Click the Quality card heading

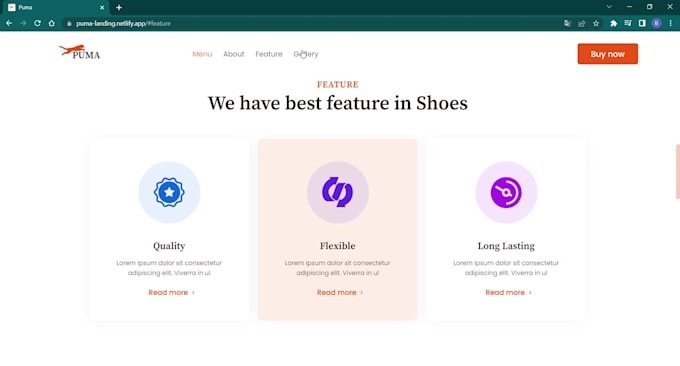(169, 246)
